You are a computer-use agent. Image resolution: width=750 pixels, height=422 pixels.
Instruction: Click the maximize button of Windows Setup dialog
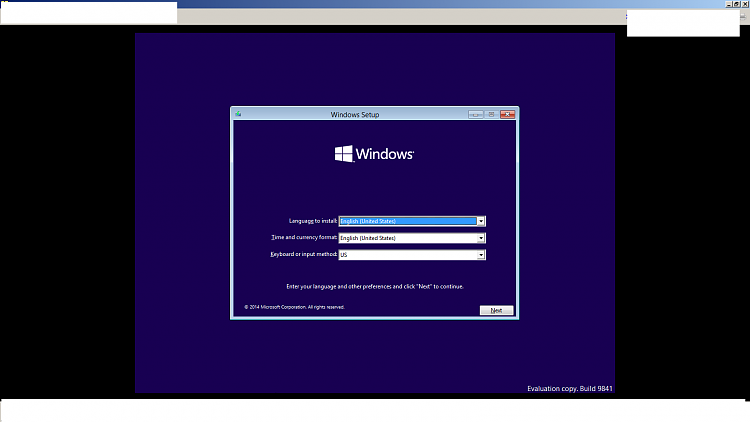pos(491,114)
